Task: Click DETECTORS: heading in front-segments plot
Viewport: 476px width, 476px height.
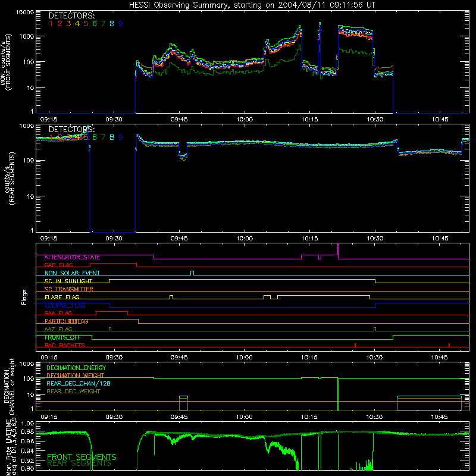Action: 71,15
